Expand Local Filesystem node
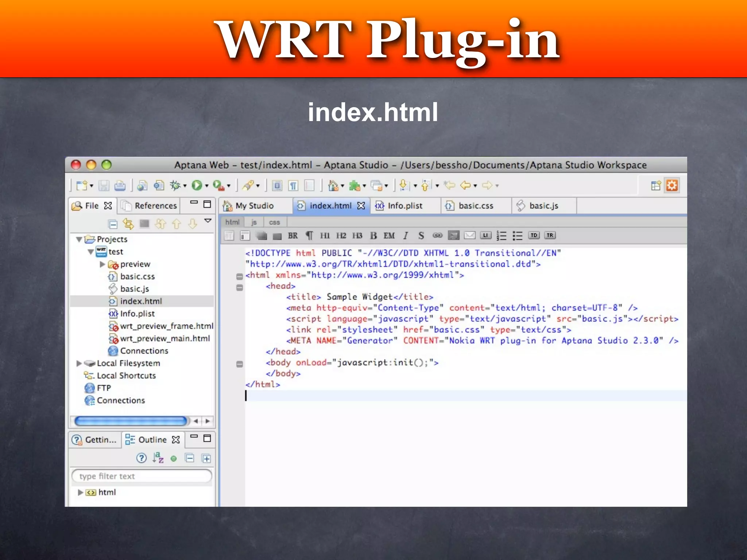This screenshot has width=747, height=560. pos(79,363)
